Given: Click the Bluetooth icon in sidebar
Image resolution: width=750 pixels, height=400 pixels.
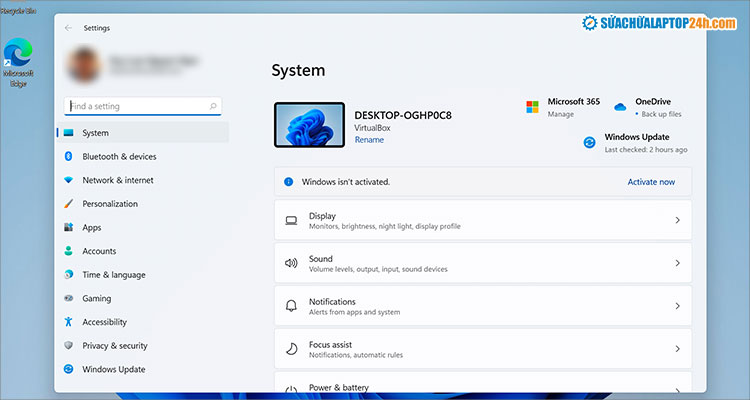Looking at the screenshot, I should pos(68,156).
